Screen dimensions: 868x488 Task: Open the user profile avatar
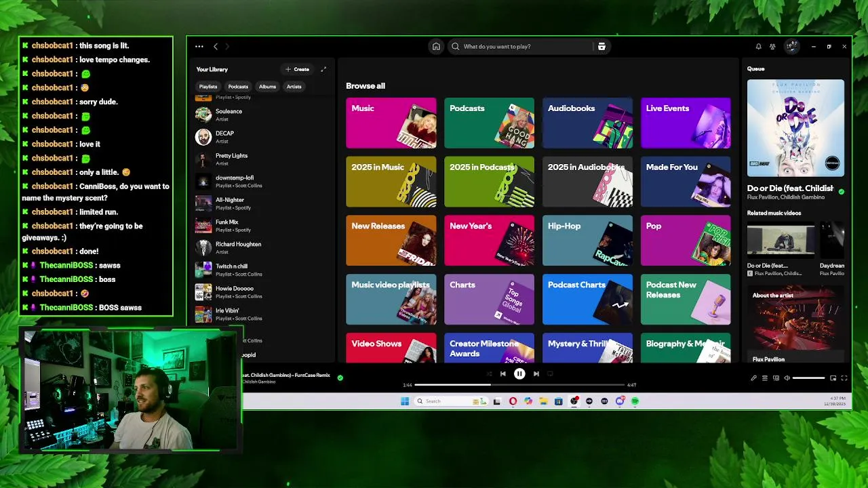pos(791,47)
